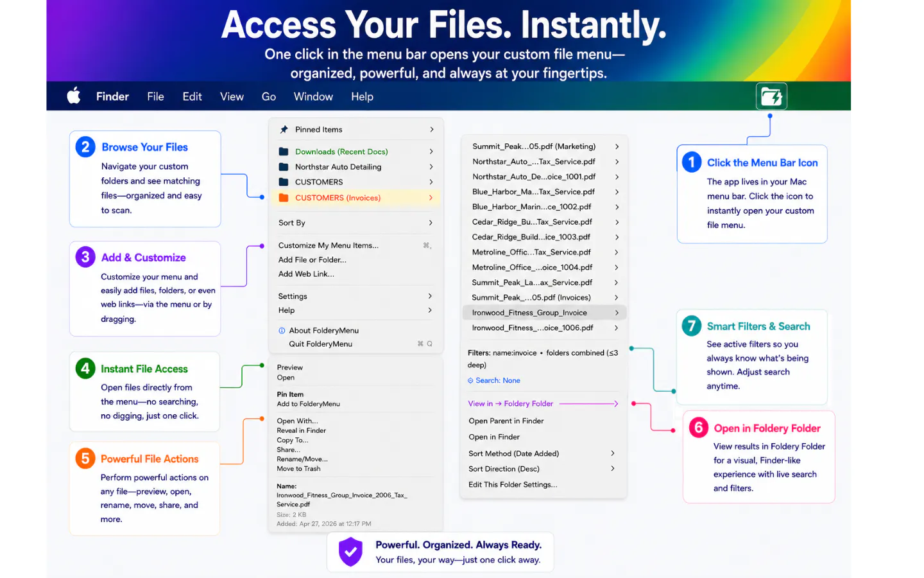The width and height of the screenshot is (924, 578).
Task: Open the Help menu in the menu bar
Action: point(362,96)
